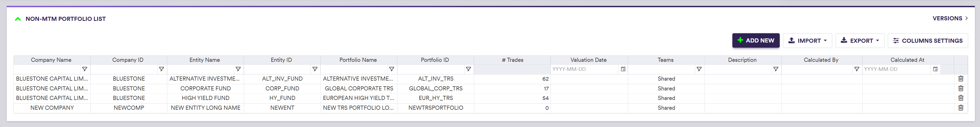
Task: Click the Company ID filter text field
Action: point(124,69)
